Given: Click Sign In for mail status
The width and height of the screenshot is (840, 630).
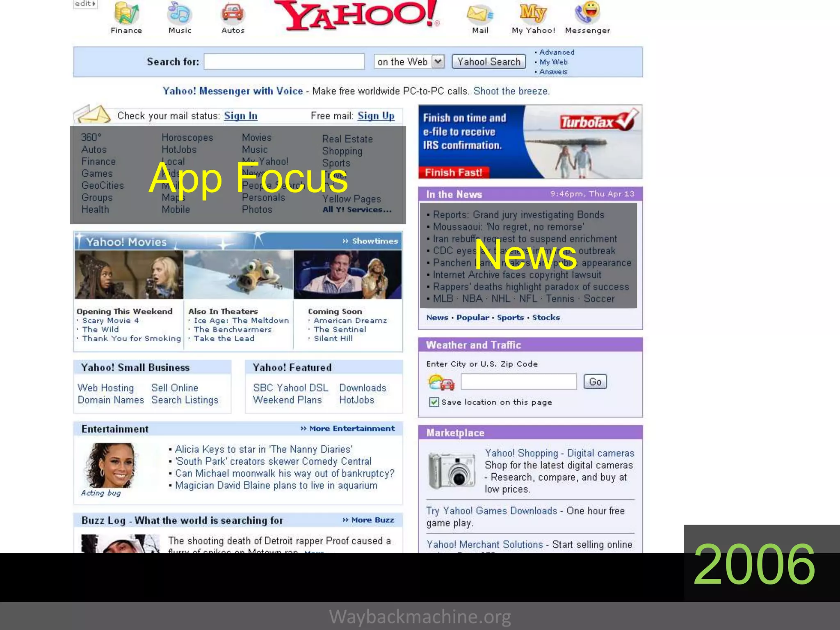Looking at the screenshot, I should [x=241, y=116].
